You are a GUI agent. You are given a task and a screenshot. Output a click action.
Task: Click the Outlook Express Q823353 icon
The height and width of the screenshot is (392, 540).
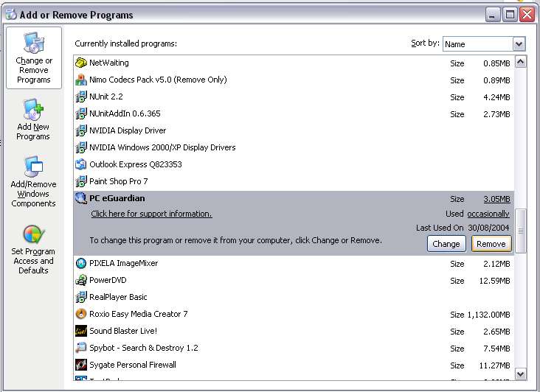coord(81,164)
